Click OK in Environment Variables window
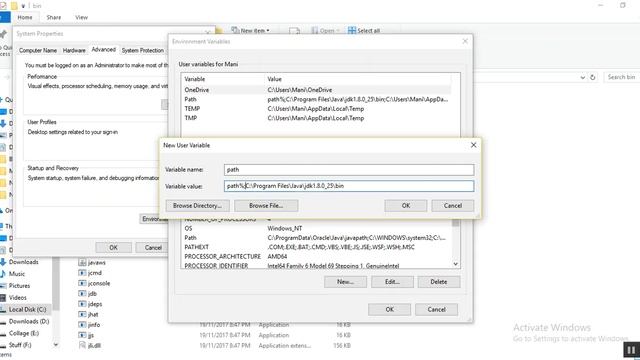 coord(389,309)
